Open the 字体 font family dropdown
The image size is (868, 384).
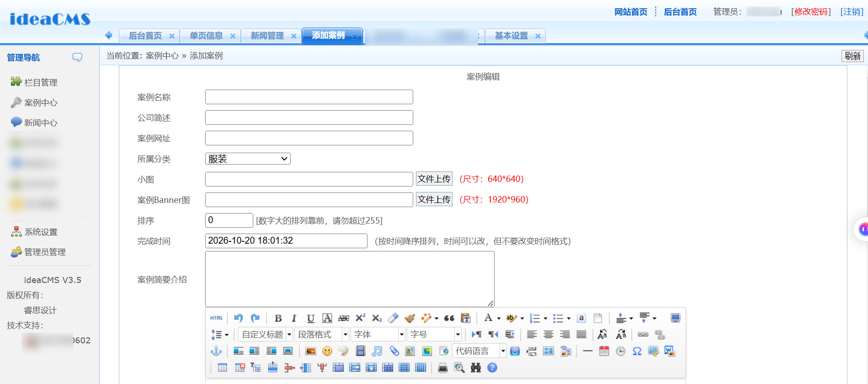[x=378, y=335]
